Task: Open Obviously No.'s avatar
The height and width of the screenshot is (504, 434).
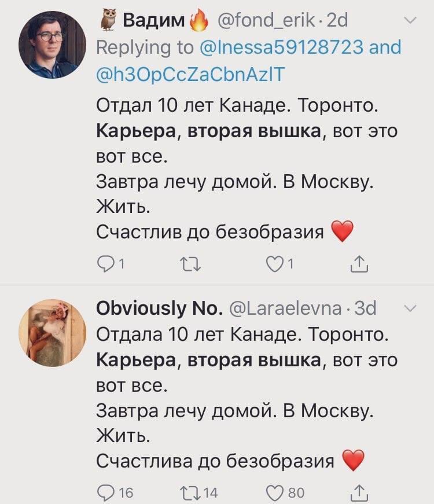Action: coord(52,333)
